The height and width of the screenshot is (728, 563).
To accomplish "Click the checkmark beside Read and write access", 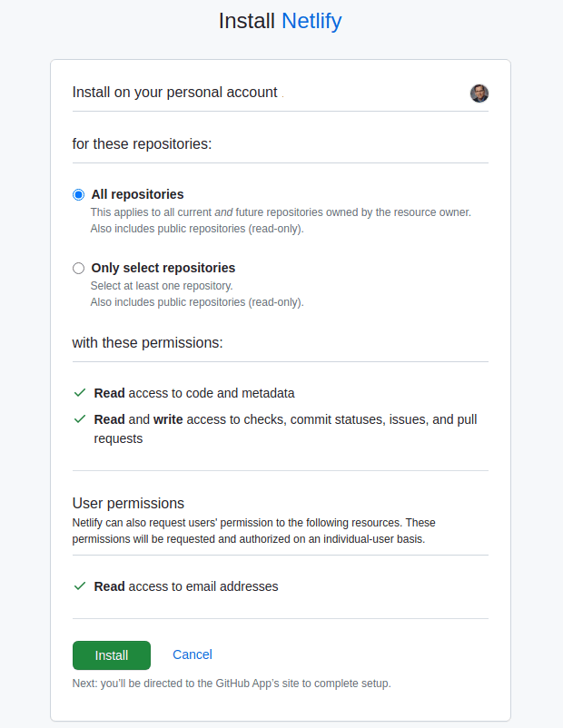I will click(80, 419).
